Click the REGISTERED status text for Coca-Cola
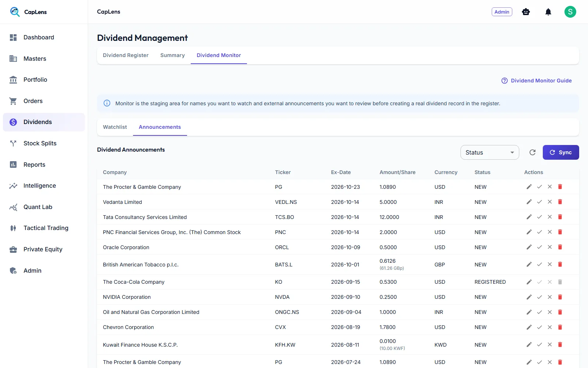 [490, 282]
